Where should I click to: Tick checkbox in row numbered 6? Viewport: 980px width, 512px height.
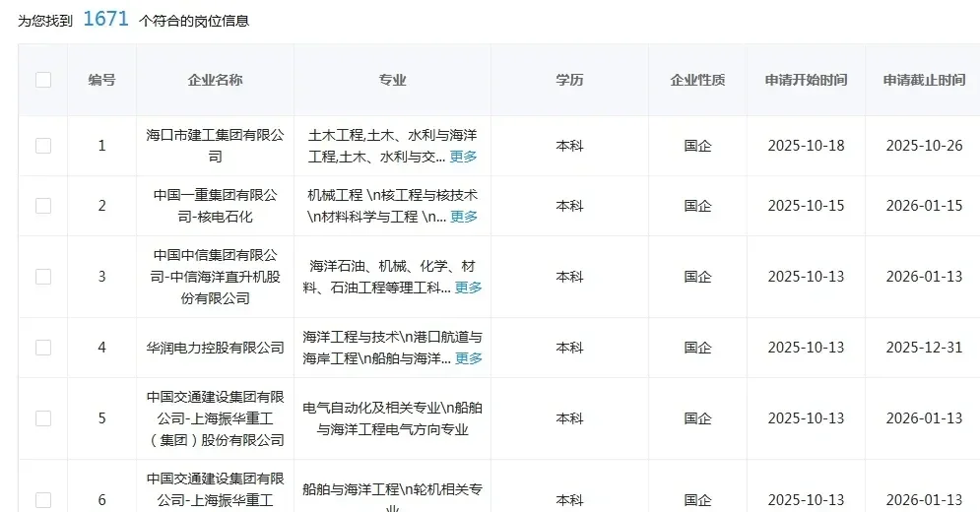pyautogui.click(x=43, y=500)
